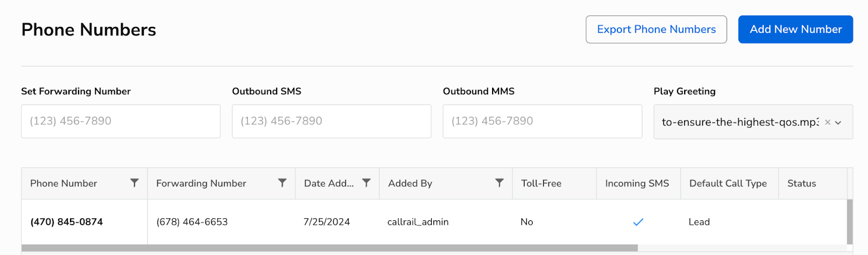Click Export Phone Numbers button
The width and height of the screenshot is (868, 255).
coord(656,29)
